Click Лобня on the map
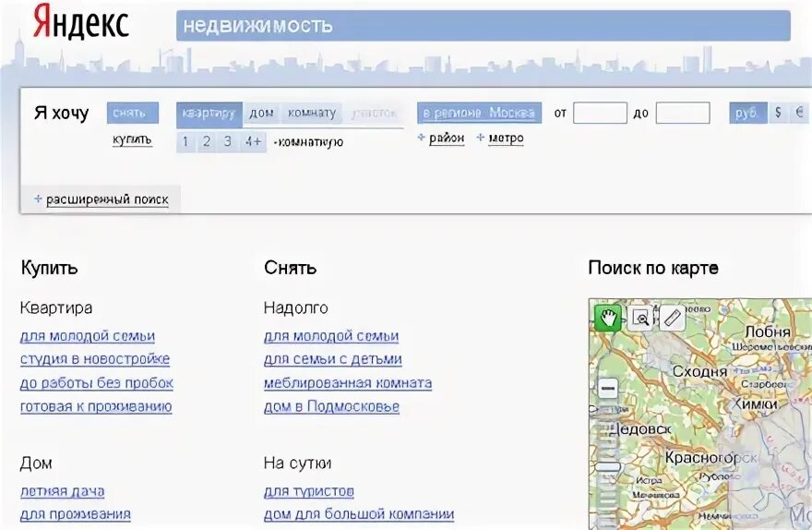 pos(768,331)
